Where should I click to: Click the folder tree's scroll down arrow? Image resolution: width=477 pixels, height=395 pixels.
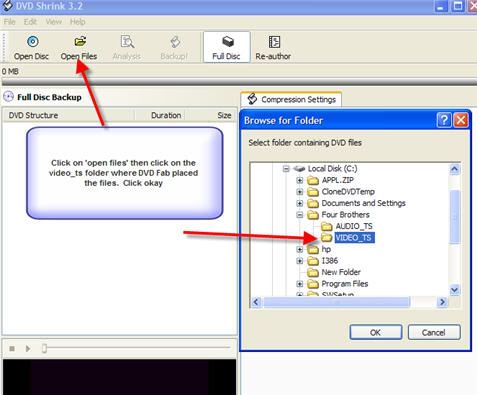click(455, 290)
